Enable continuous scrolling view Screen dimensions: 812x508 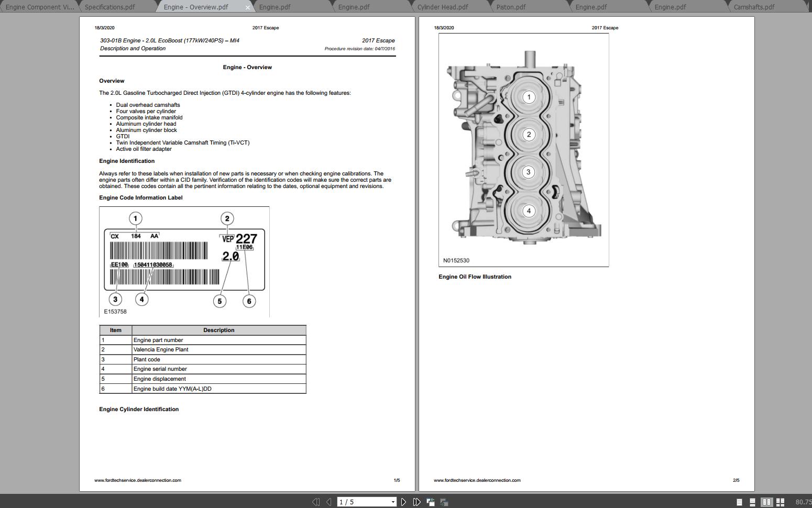coord(752,501)
